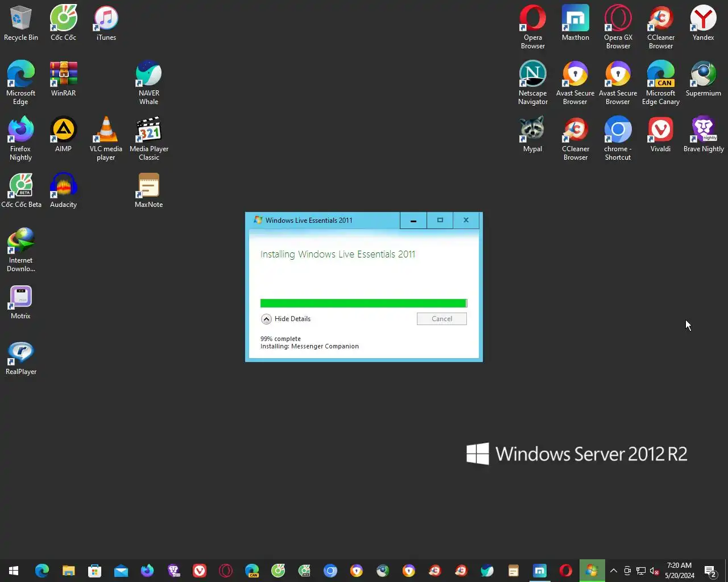Open the network status tray icon
The height and width of the screenshot is (582, 728).
pyautogui.click(x=641, y=571)
